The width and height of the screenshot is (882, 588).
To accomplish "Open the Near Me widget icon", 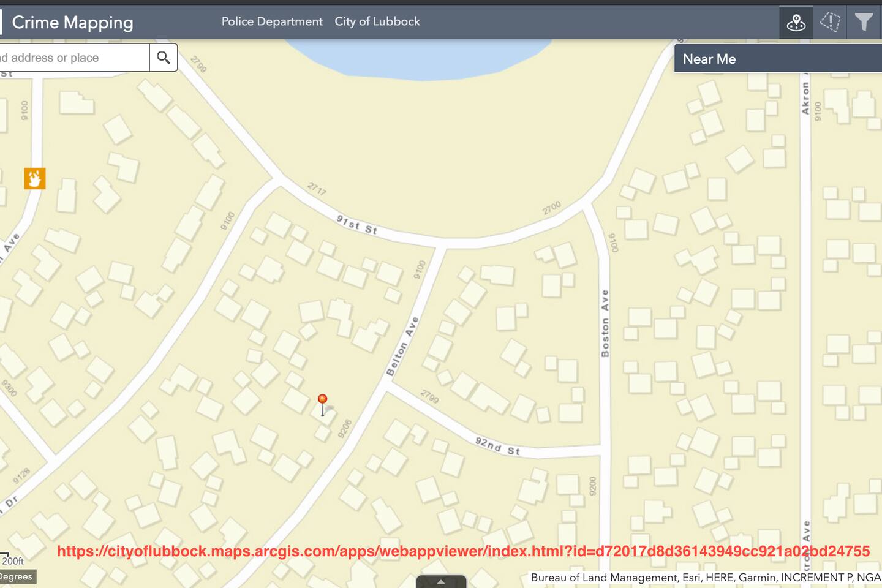I will coord(796,23).
